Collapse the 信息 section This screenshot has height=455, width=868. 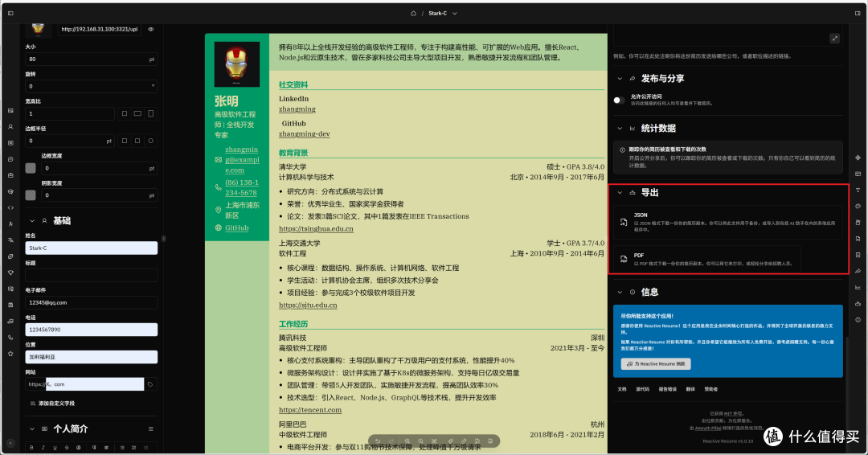click(x=620, y=293)
